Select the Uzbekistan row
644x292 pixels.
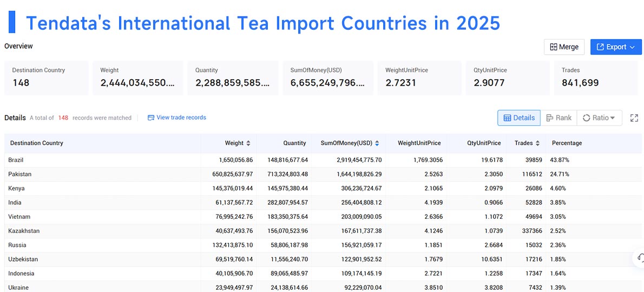click(323, 259)
